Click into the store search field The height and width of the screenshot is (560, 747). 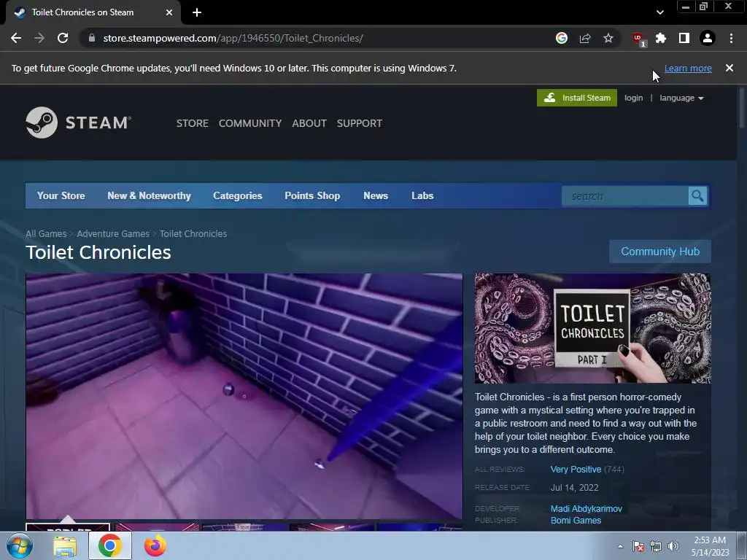(x=625, y=196)
